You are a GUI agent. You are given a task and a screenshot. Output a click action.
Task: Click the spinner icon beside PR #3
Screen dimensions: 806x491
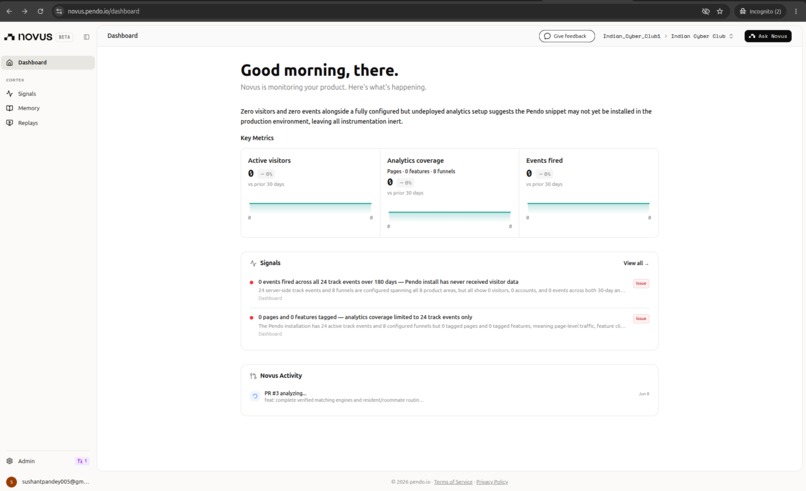coord(255,396)
